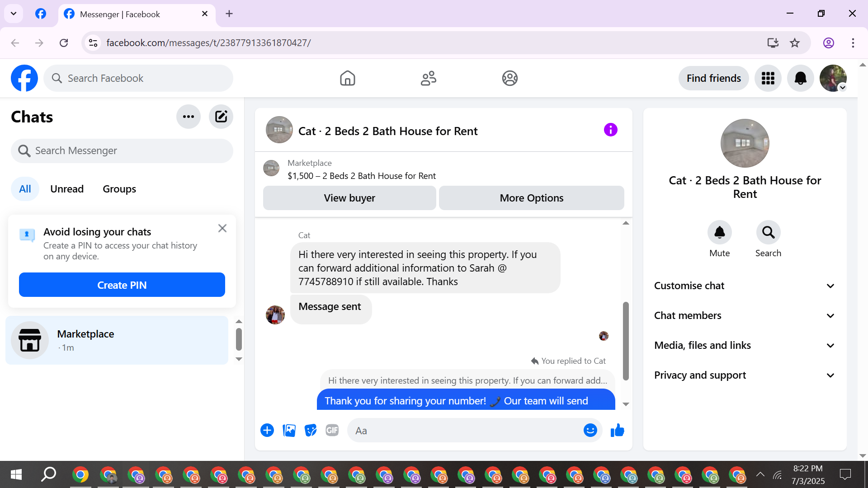Click the conversation information icon
The image size is (868, 488).
(x=610, y=130)
